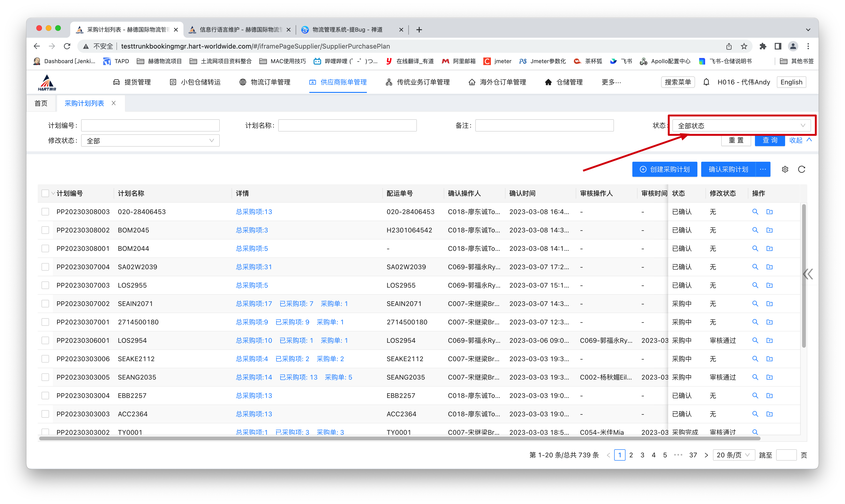Click the notification bell icon

point(706,82)
